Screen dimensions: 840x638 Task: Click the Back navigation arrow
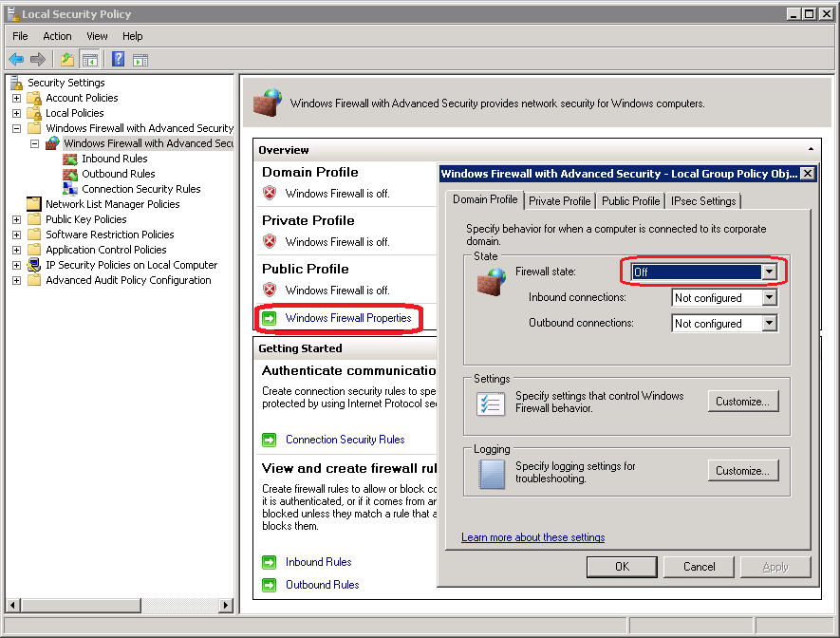[x=15, y=59]
